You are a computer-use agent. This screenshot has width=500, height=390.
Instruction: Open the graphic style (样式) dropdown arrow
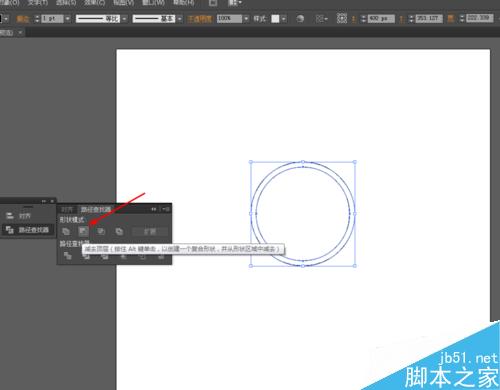point(283,19)
